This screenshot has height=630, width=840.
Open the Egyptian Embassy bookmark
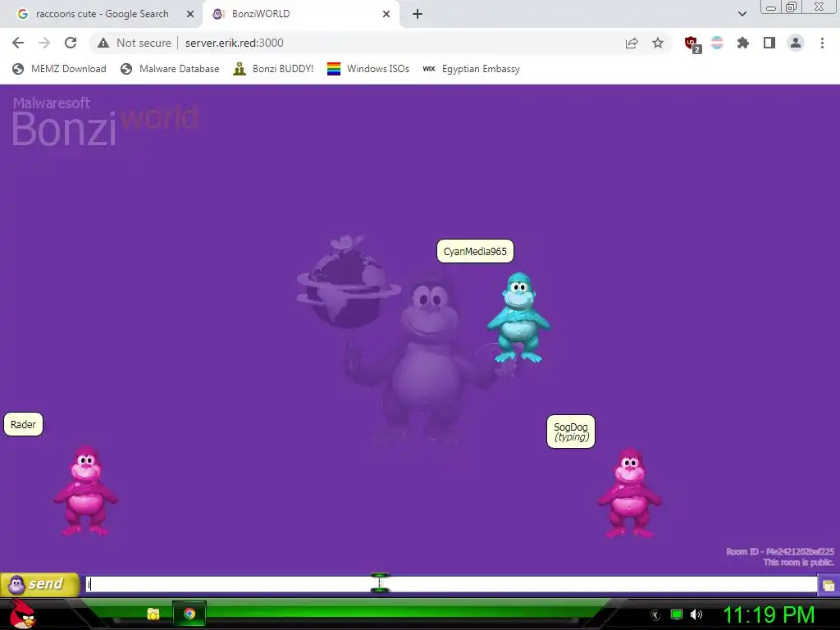pos(471,69)
